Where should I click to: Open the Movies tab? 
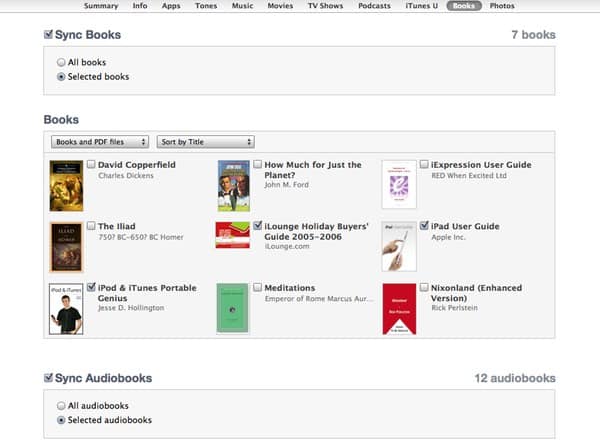coord(280,6)
